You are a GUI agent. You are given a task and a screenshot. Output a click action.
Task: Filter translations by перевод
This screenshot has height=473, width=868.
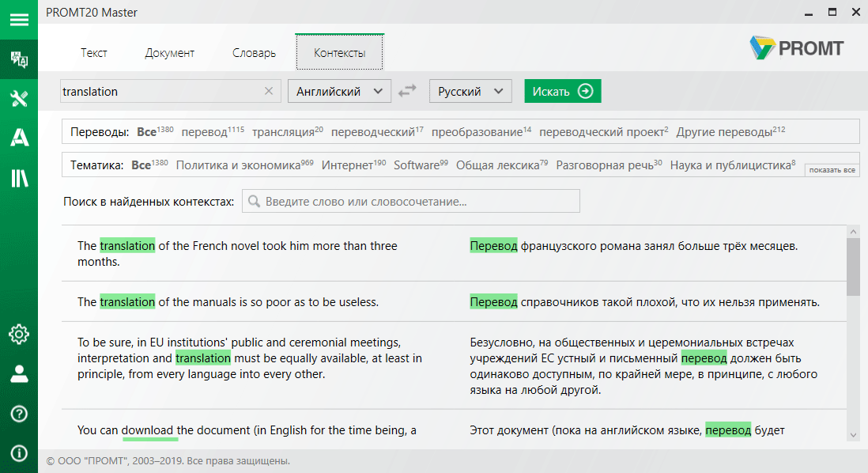(213, 132)
